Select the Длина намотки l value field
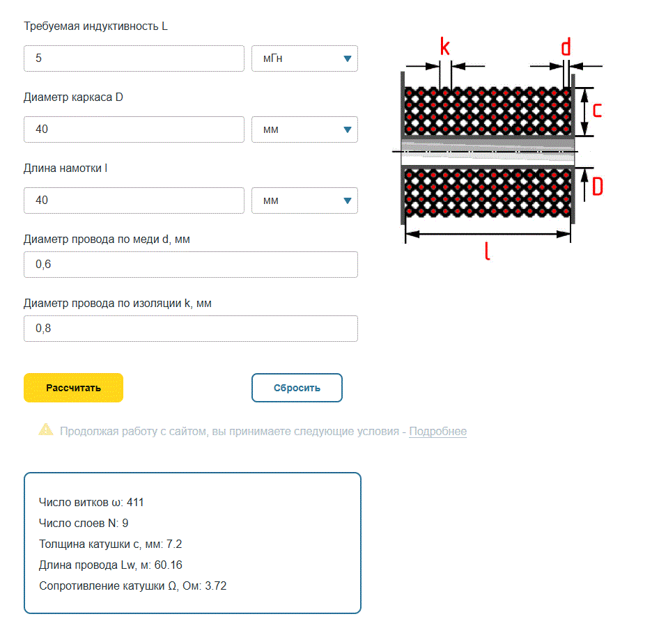 coord(134,201)
